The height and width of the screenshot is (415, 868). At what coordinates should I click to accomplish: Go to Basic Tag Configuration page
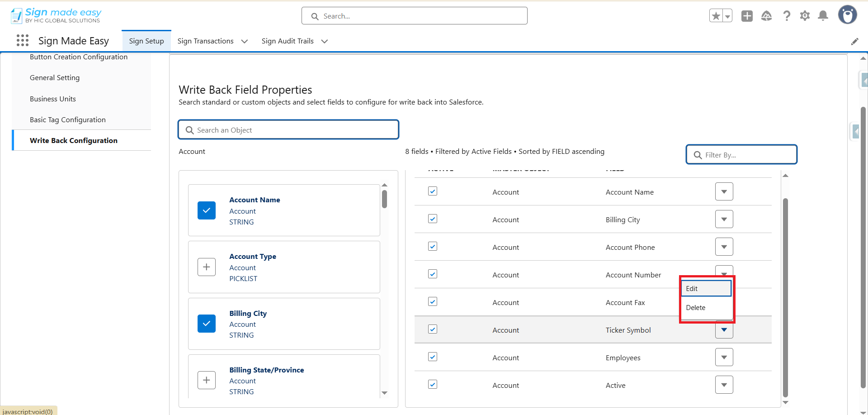[x=68, y=120]
